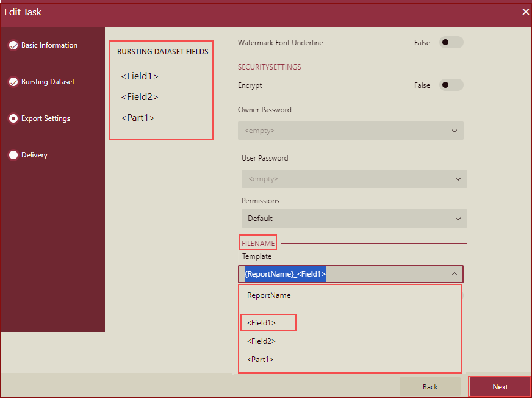Close the Edit Task dialog
The height and width of the screenshot is (398, 532).
click(x=525, y=12)
